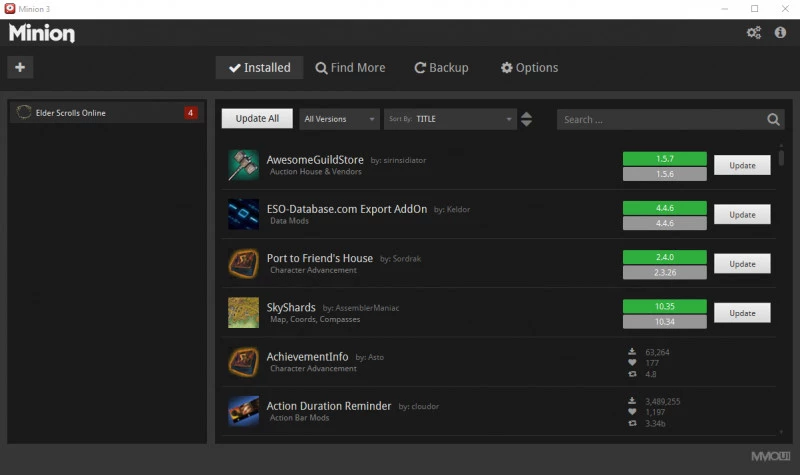
Task: Click the Minion logo
Action: click(x=42, y=33)
